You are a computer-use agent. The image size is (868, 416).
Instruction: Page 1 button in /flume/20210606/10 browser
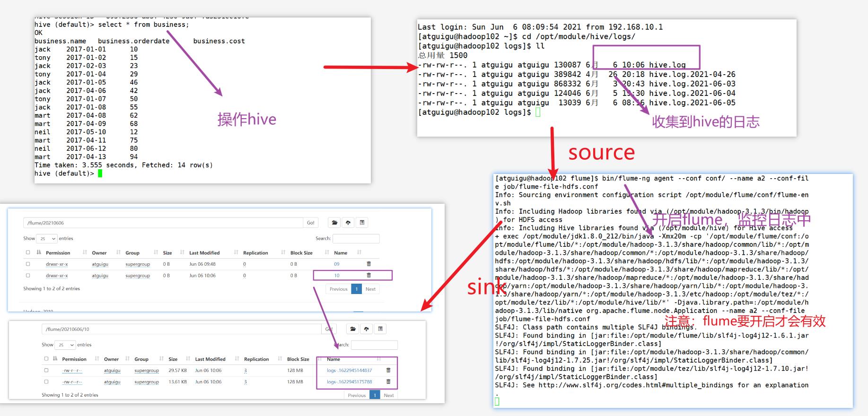pos(375,395)
